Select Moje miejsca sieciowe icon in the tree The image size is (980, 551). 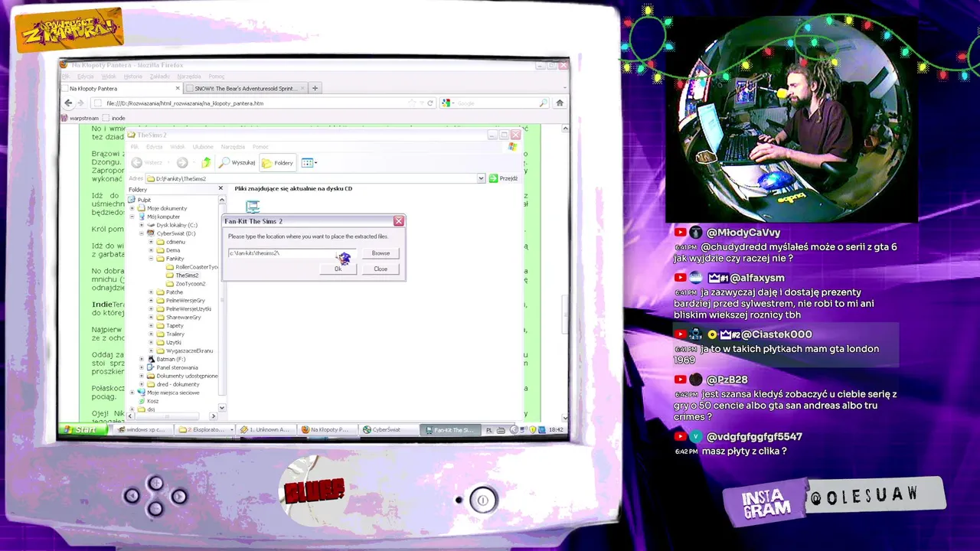(x=141, y=393)
